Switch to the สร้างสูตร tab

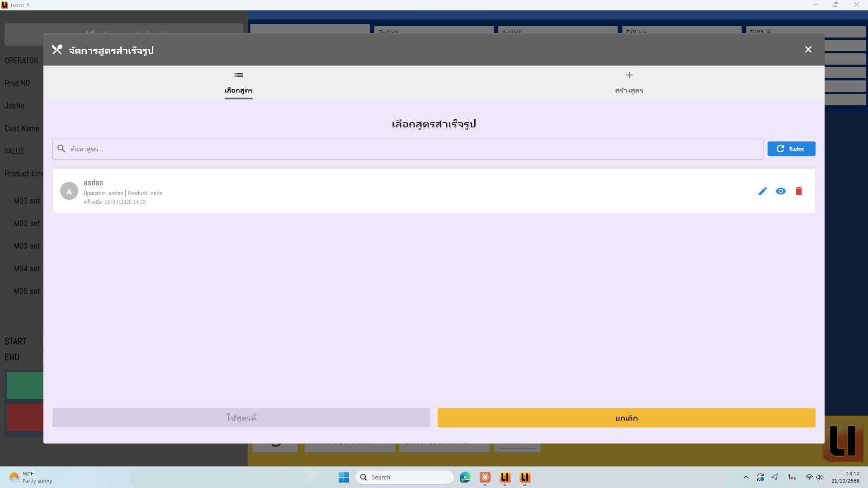coord(629,83)
